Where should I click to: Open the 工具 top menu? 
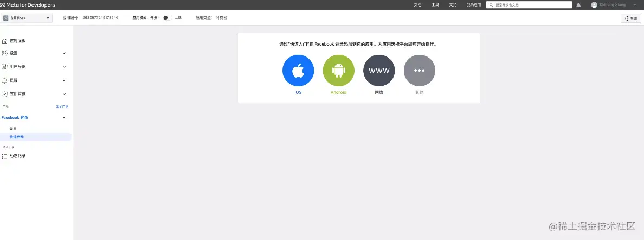pos(435,5)
